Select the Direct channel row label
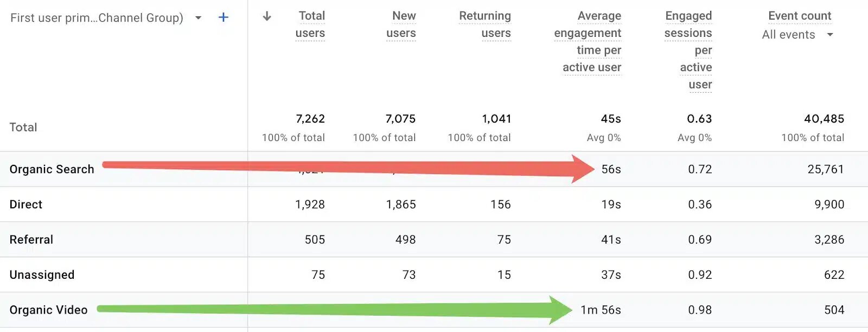 tap(26, 205)
